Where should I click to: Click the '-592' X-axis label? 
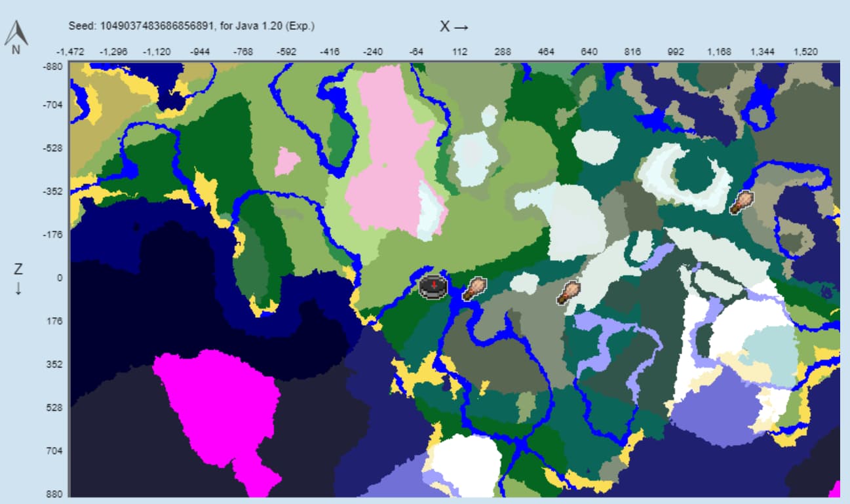tap(286, 52)
